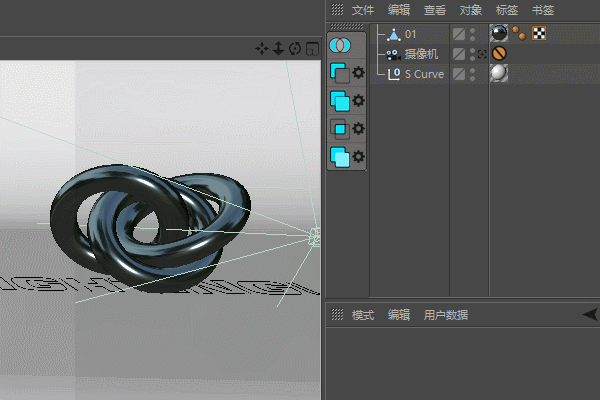Screen dimensions: 600x400
Task: Click the back arrow in attributes panel
Action: coord(590,315)
